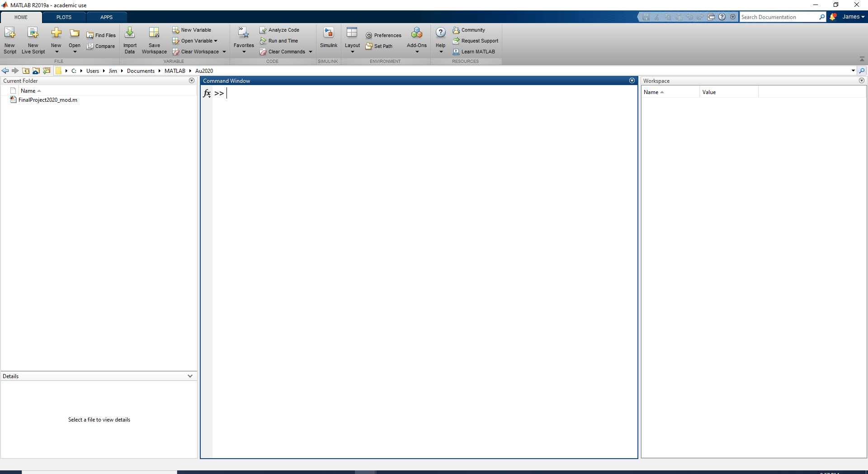The image size is (868, 474).
Task: Open the Clear Commands dropdown
Action: 311,52
